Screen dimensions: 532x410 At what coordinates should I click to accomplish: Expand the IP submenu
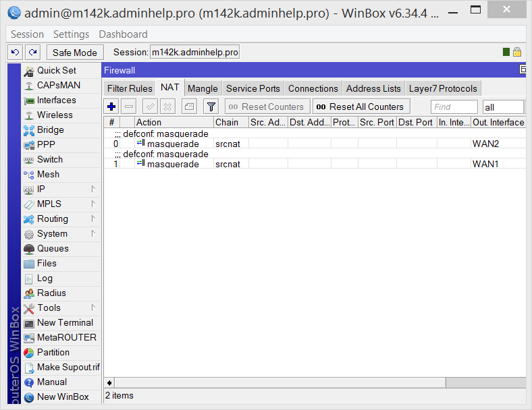(x=61, y=189)
